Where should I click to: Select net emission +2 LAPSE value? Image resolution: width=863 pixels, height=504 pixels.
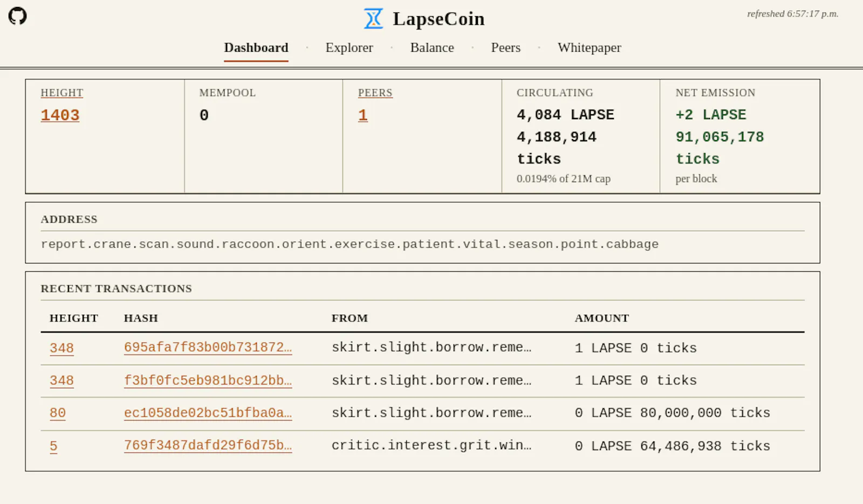(x=711, y=115)
